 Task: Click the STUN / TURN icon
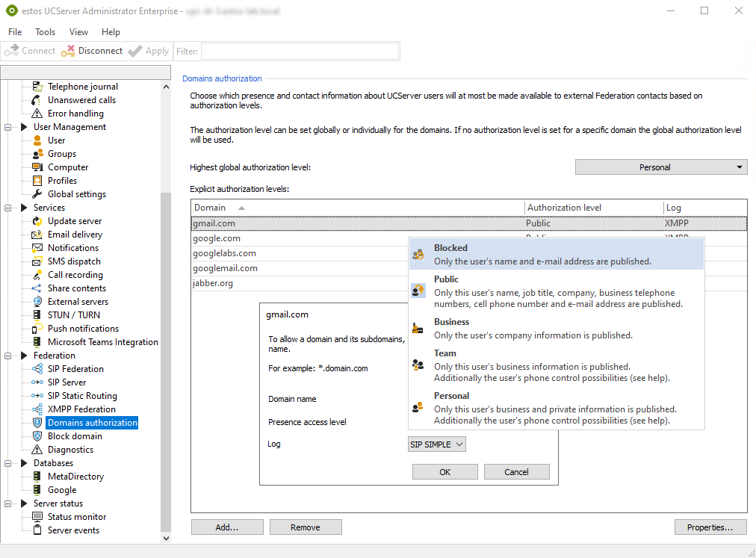(37, 315)
